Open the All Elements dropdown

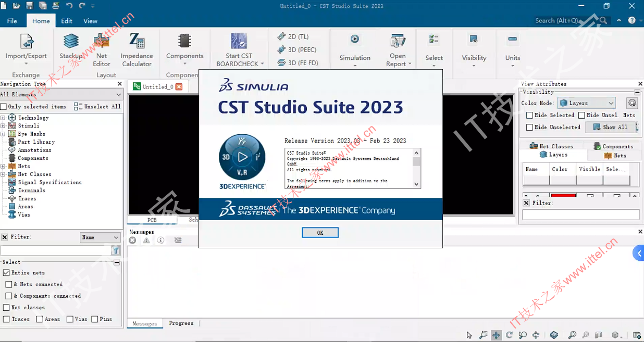pos(61,94)
